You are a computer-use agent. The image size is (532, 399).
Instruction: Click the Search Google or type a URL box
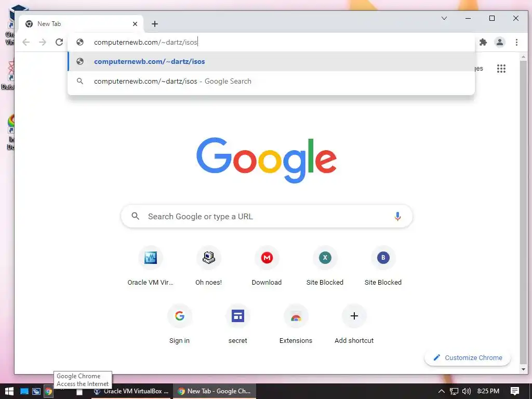pyautogui.click(x=267, y=216)
